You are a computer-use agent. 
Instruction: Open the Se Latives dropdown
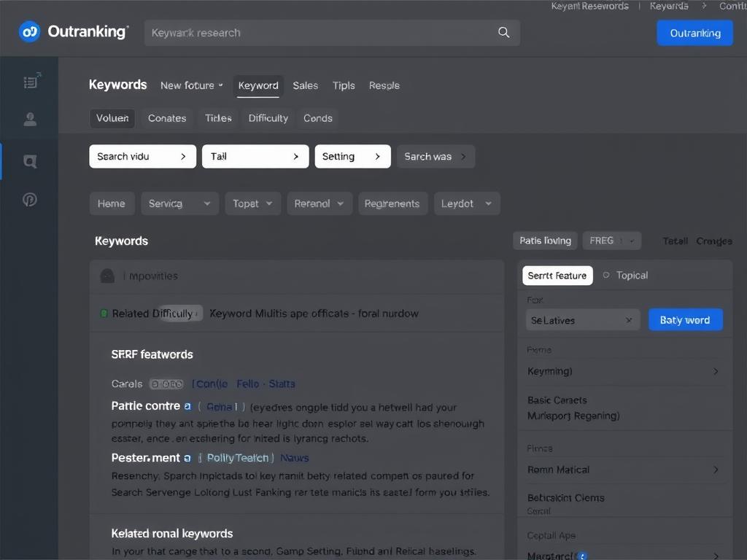(x=582, y=319)
